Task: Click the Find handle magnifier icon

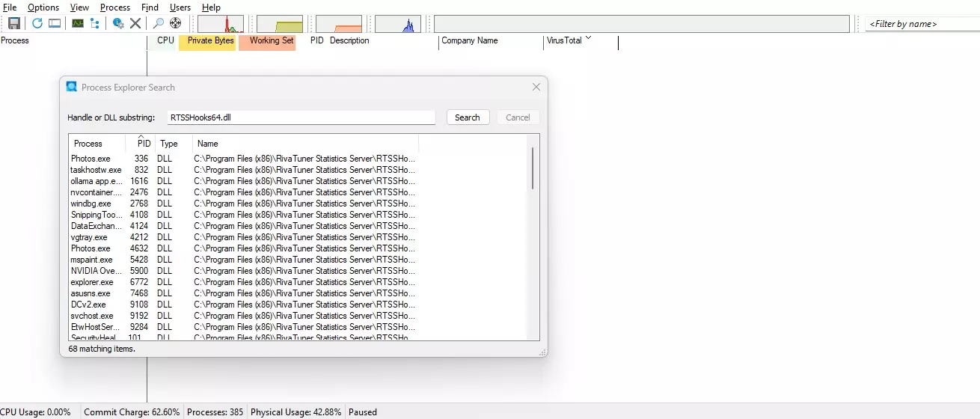Action: click(x=159, y=23)
